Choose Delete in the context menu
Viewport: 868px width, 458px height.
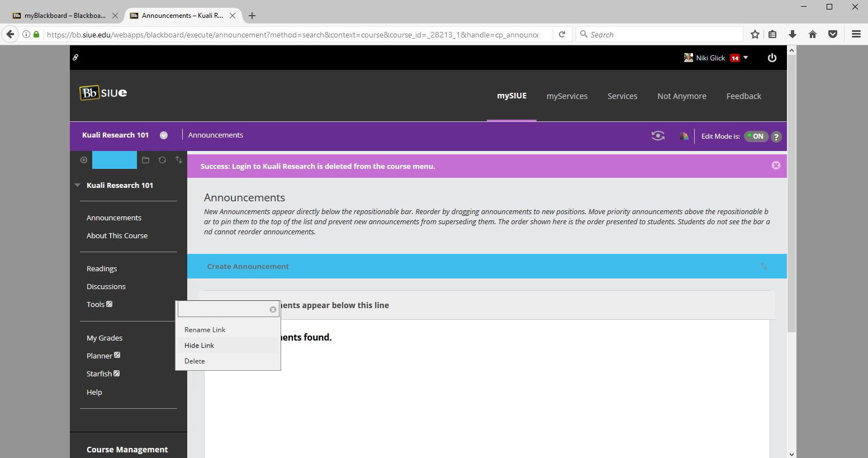[195, 361]
